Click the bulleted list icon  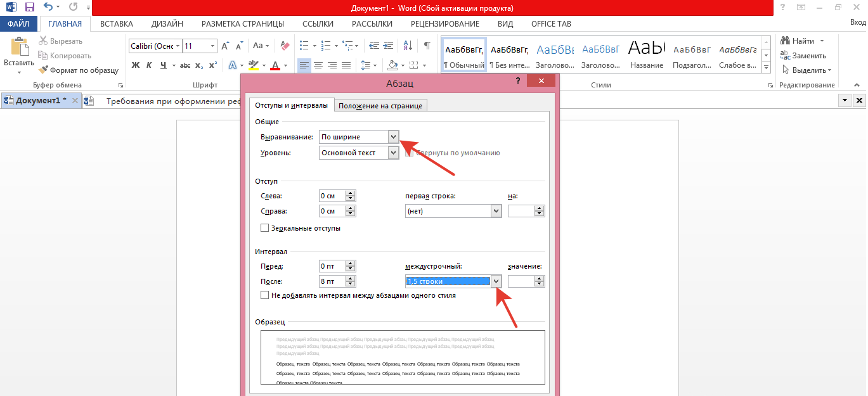[304, 46]
